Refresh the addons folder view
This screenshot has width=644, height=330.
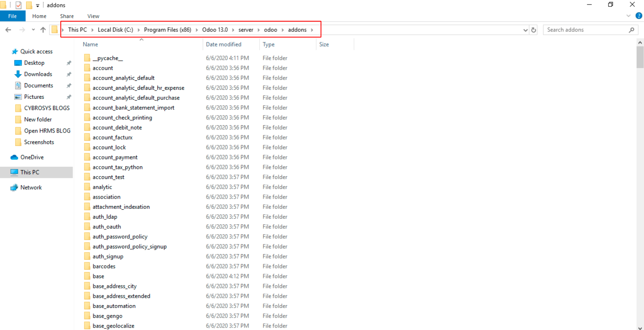coord(533,30)
